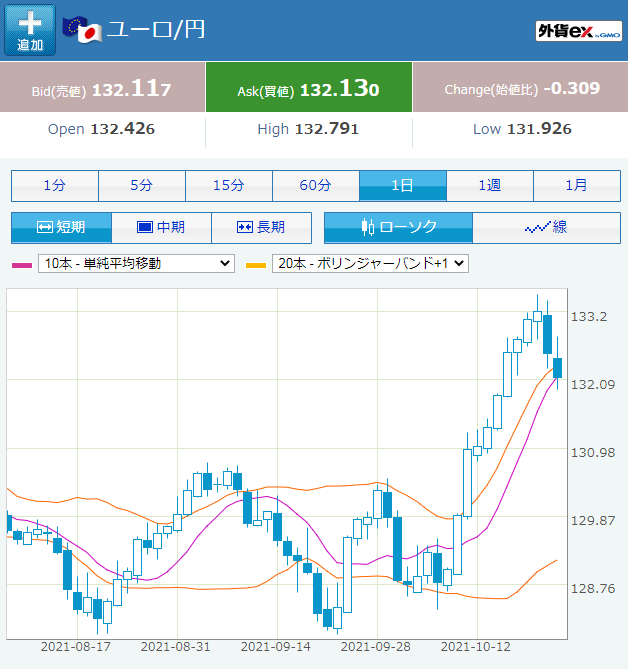This screenshot has height=669, width=628.
Task: Open the 10本 - 単純平均移動 dropdown
Action: 136,264
